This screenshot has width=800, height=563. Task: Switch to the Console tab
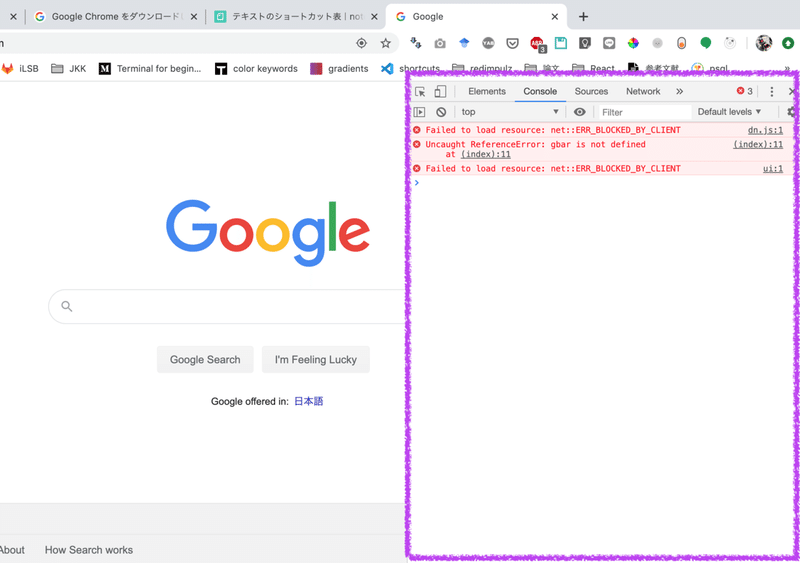pyautogui.click(x=540, y=91)
